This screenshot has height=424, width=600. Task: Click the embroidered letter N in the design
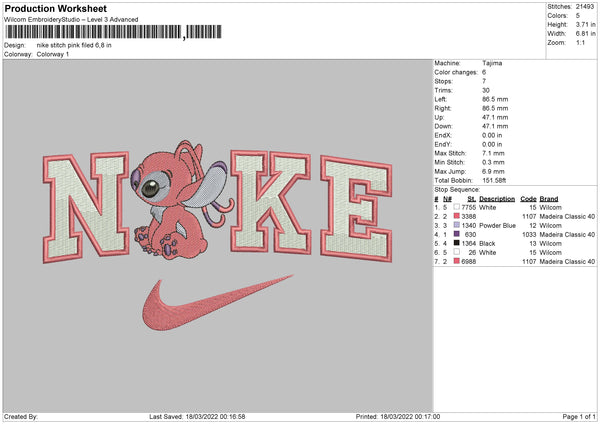pos(86,207)
